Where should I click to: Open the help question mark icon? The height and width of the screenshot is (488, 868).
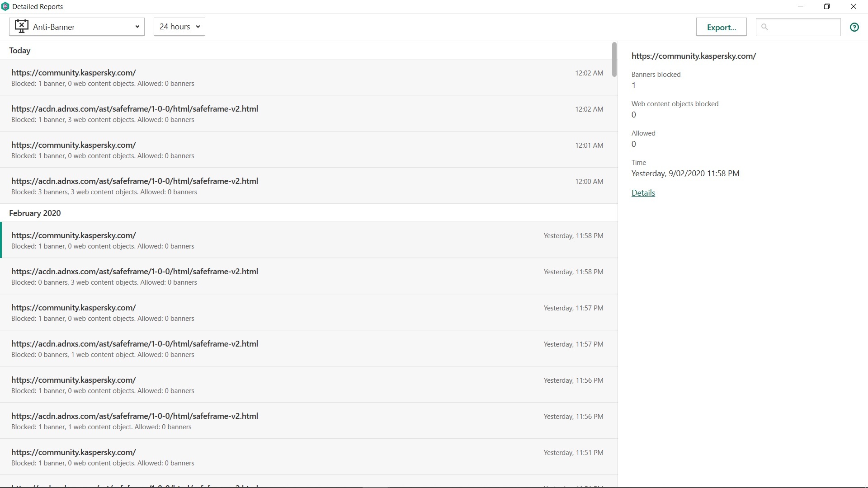(x=854, y=27)
